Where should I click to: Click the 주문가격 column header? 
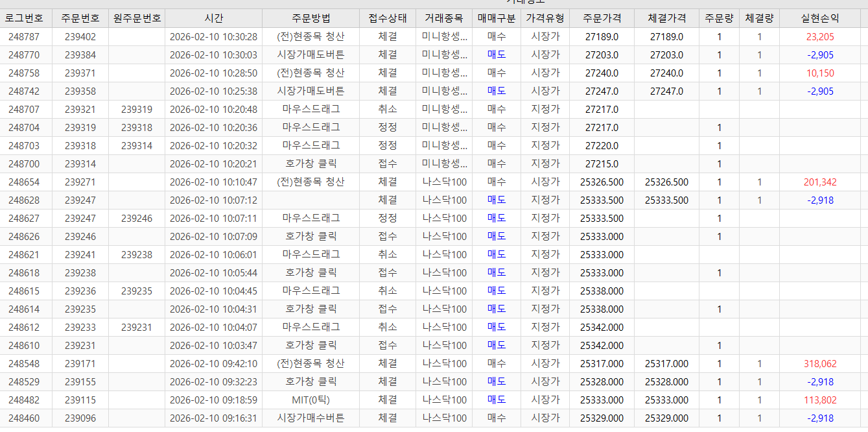pos(602,18)
